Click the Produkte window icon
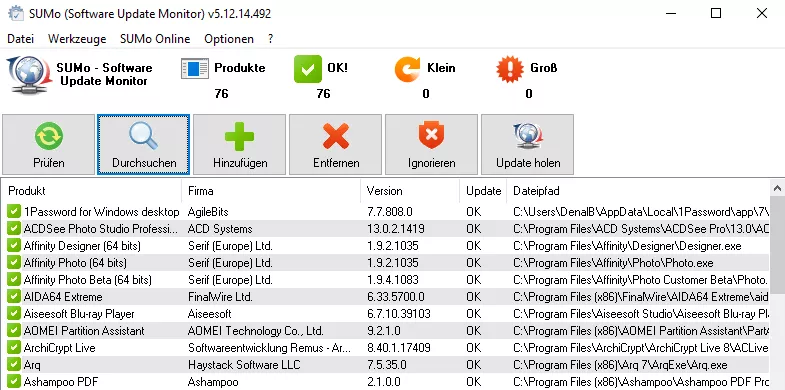Screen dimensions: 785x390 pos(195,69)
